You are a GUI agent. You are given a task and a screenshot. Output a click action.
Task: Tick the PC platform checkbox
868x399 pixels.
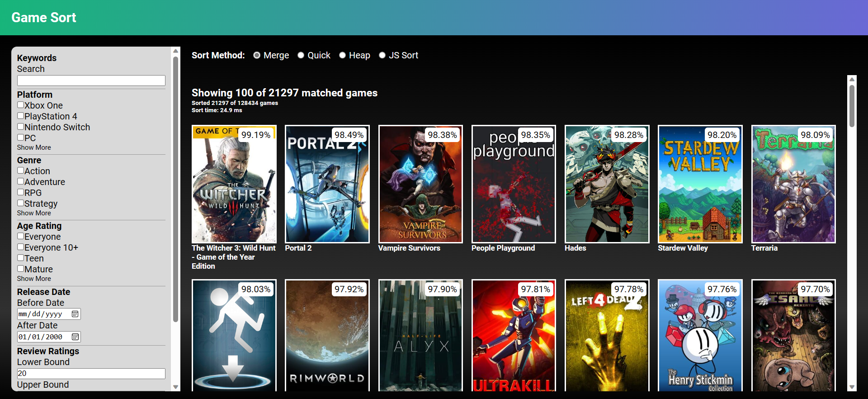tap(21, 138)
